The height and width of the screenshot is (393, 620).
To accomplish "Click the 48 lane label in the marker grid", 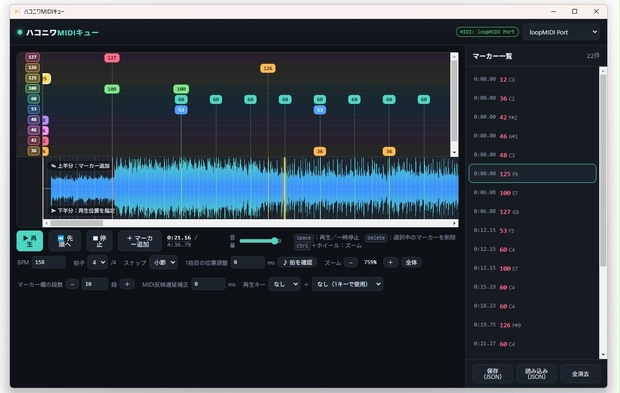I will (33, 119).
